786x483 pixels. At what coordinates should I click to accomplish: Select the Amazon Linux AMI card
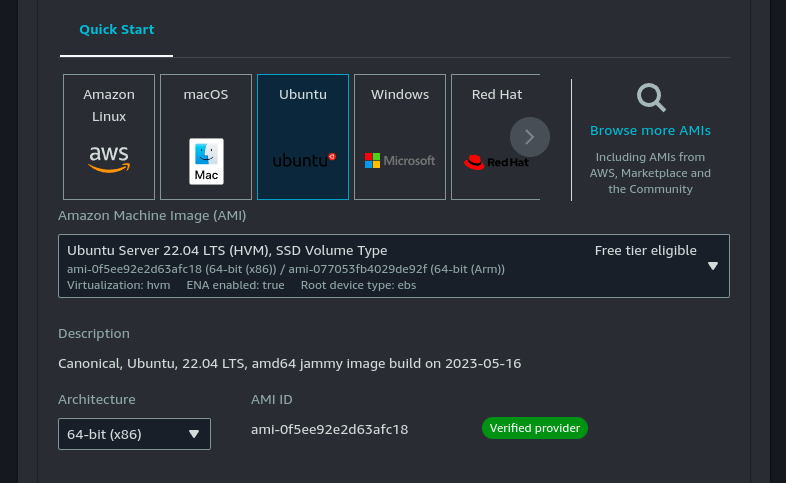pos(109,137)
